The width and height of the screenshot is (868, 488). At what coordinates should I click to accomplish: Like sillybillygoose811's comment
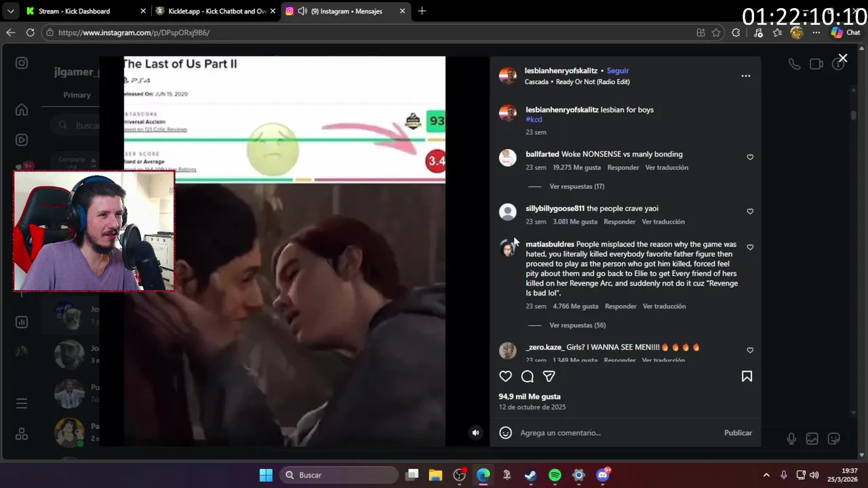750,211
